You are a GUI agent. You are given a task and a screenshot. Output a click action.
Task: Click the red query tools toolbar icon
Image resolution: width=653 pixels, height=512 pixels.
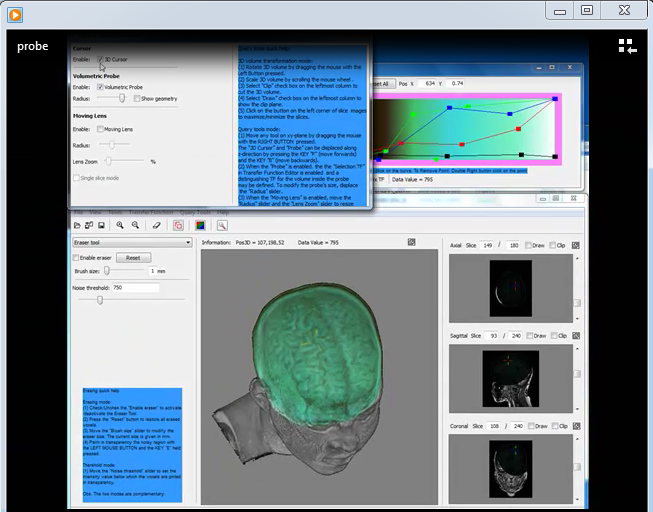pyautogui.click(x=178, y=225)
